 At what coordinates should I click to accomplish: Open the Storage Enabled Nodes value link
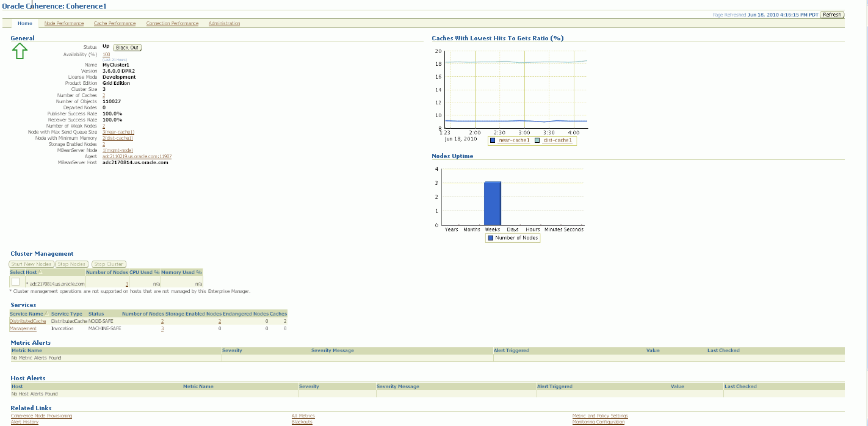tap(104, 145)
